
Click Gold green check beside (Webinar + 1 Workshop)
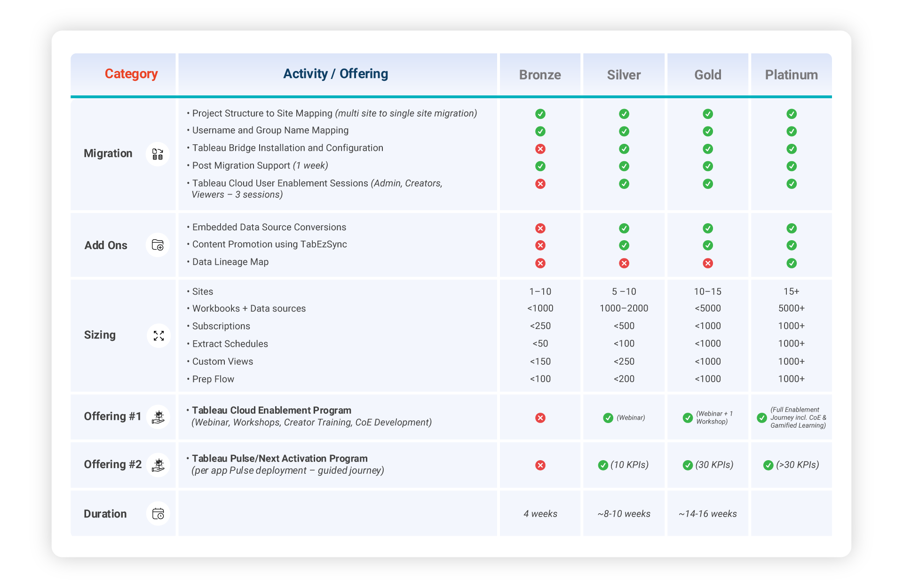coord(688,418)
